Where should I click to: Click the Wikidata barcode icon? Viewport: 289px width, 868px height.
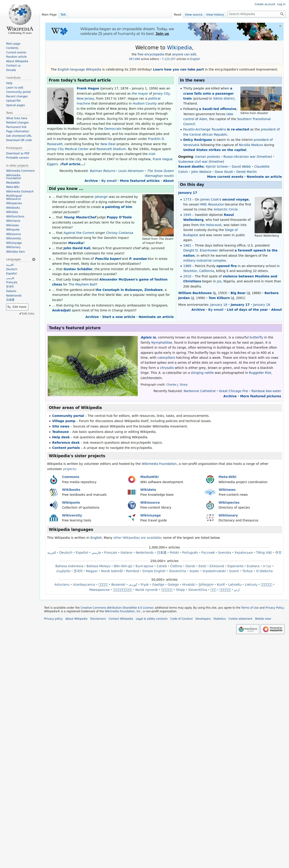point(131,492)
